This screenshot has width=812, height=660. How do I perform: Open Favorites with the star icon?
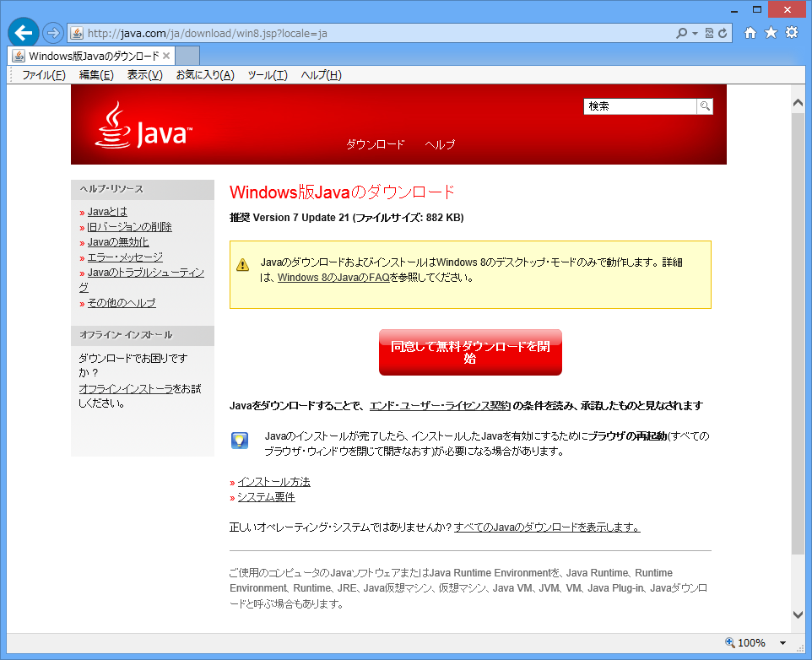(x=771, y=33)
